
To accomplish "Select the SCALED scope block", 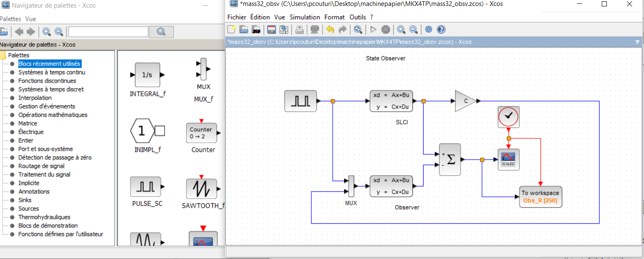I will (x=508, y=160).
